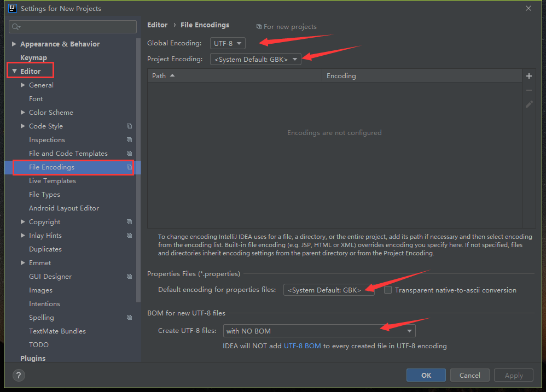Expand the Emmet node
The image size is (546, 392).
click(22, 262)
